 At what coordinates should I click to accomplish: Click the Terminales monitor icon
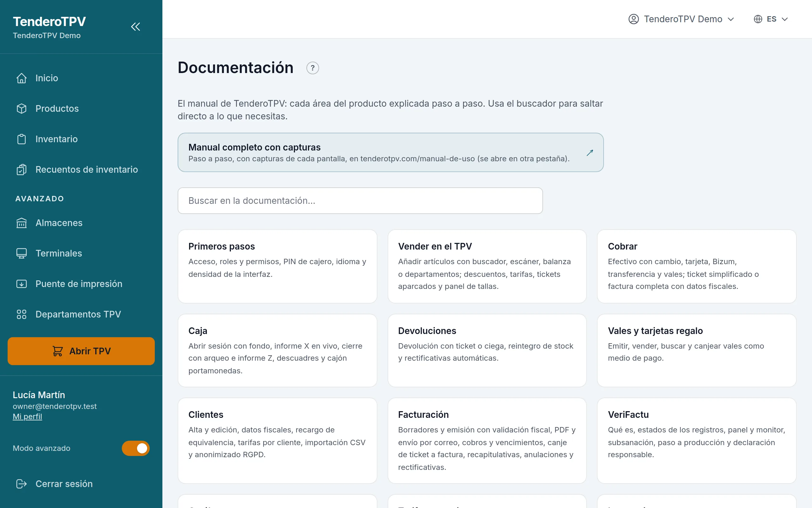(x=22, y=253)
